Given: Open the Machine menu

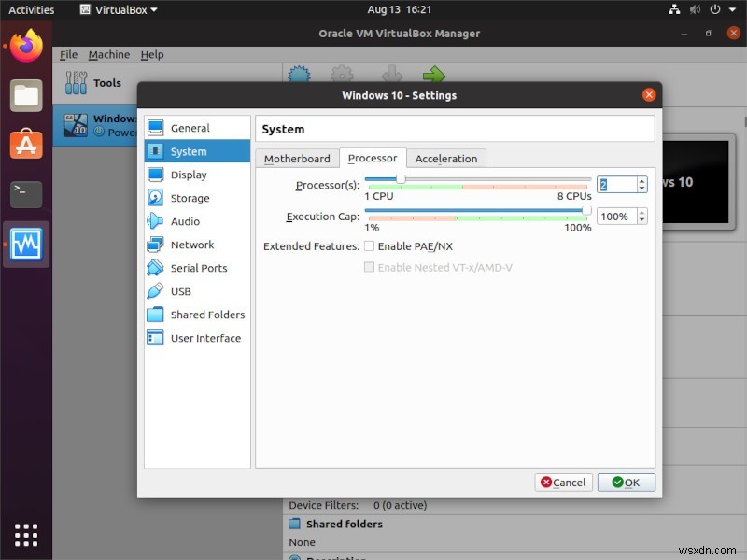Looking at the screenshot, I should pos(108,54).
